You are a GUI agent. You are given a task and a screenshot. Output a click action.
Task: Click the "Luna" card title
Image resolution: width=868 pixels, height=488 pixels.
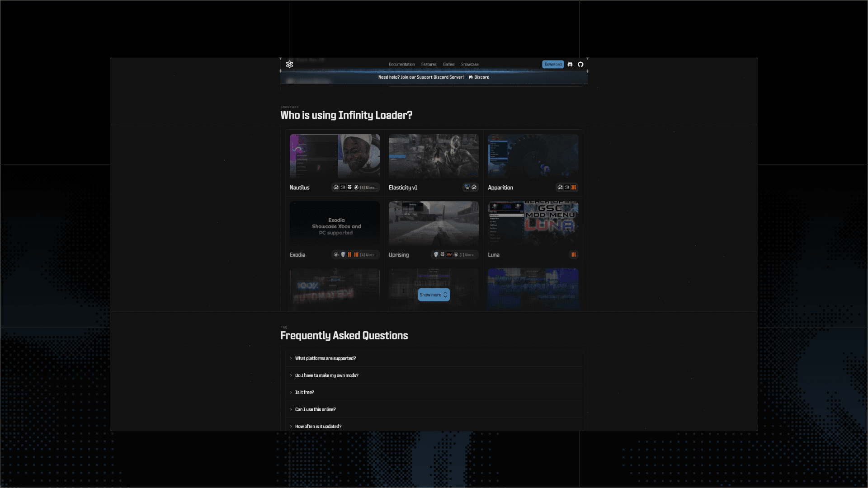[x=494, y=255]
